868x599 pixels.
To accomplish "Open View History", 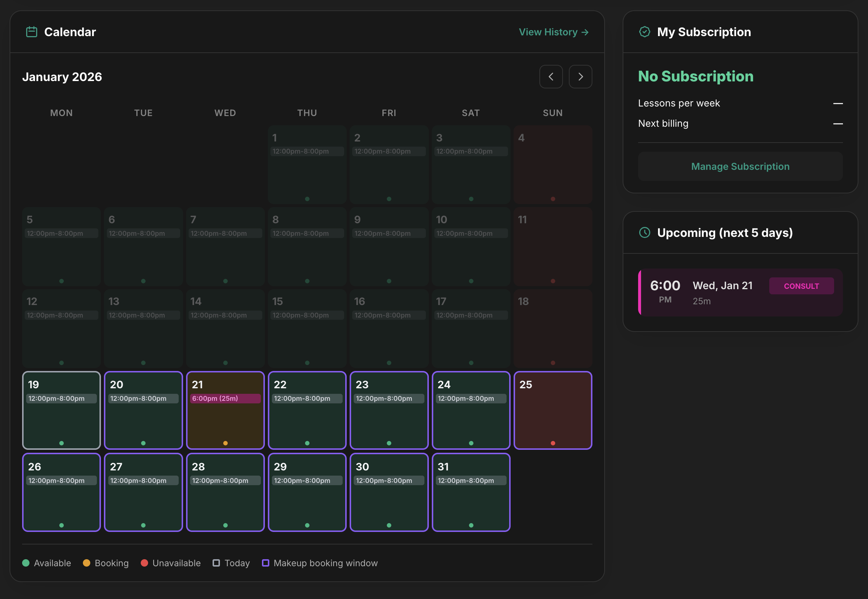I will click(553, 32).
